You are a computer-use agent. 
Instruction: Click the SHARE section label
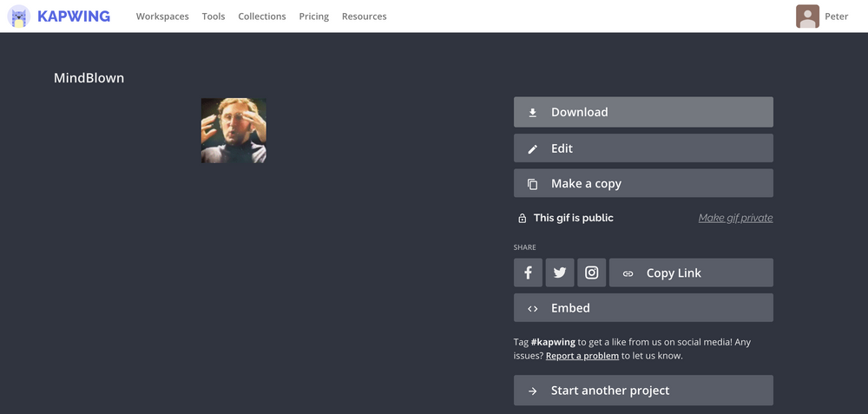pyautogui.click(x=525, y=247)
